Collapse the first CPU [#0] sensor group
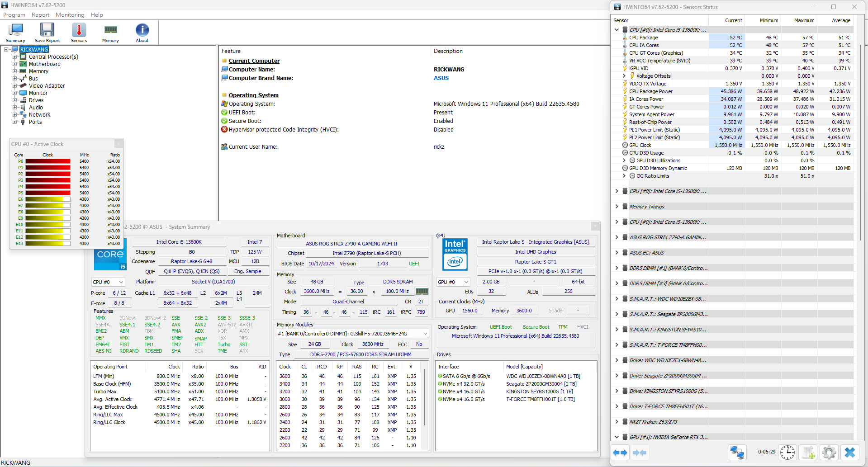 [x=617, y=30]
